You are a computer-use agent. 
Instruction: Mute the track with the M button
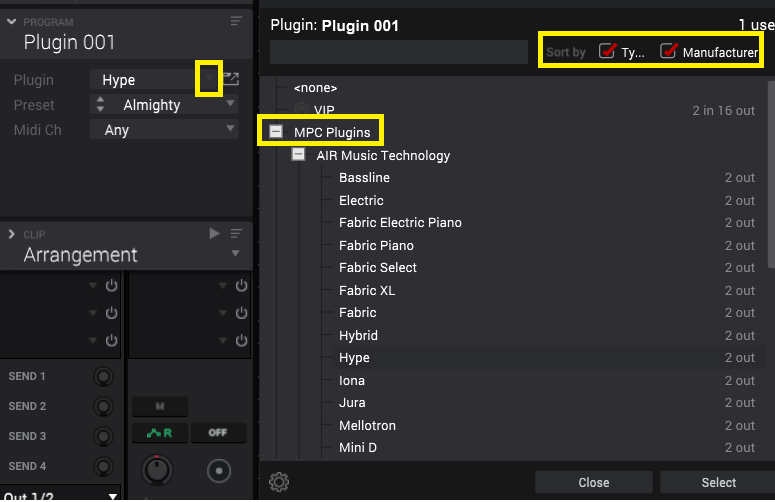click(160, 406)
